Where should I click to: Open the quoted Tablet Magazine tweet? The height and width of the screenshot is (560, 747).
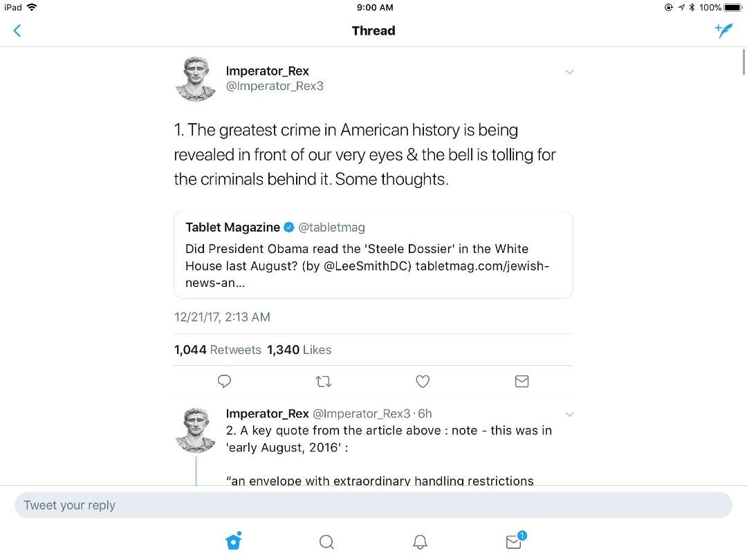(373, 254)
